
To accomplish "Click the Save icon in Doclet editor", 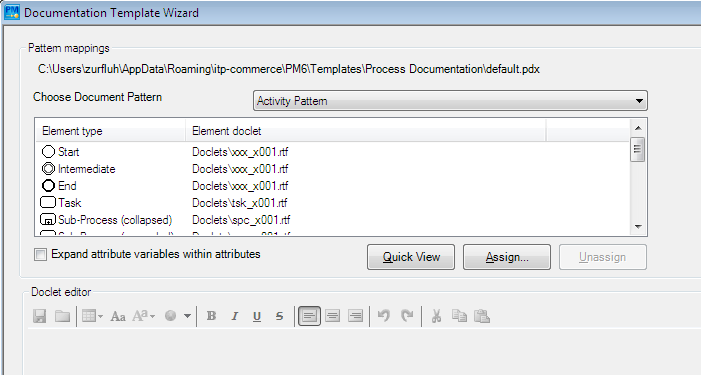I will 40,316.
